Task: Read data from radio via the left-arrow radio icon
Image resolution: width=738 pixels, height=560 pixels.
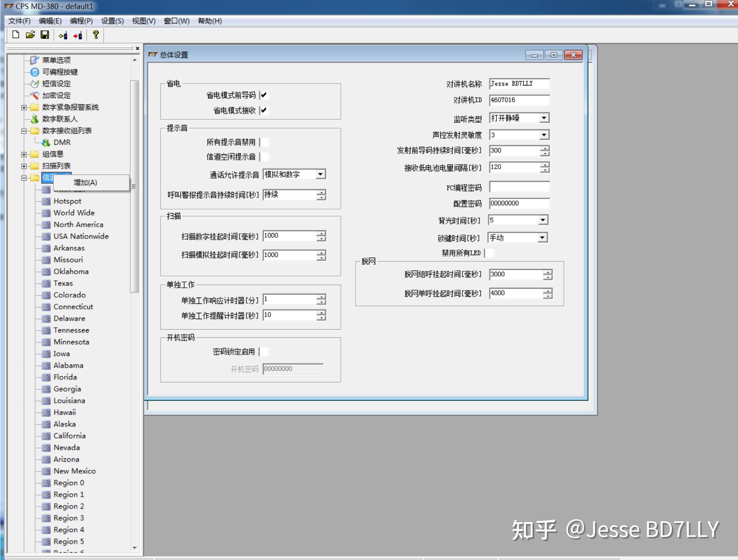Action: [x=63, y=35]
